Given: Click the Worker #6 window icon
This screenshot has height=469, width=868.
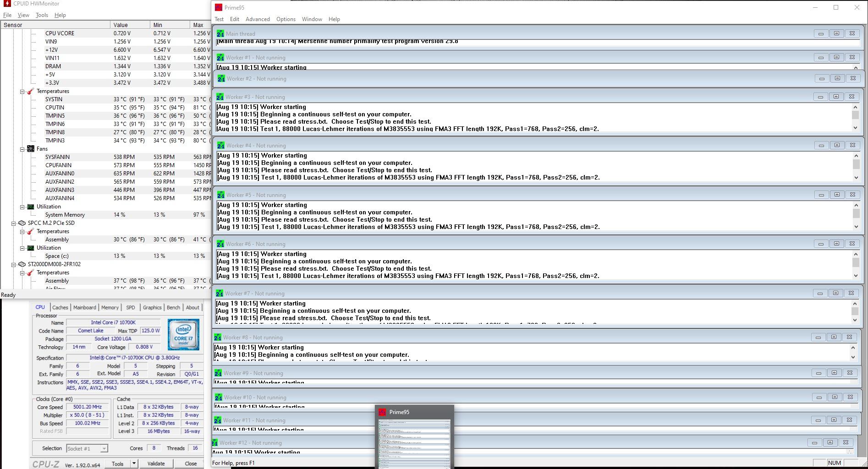Looking at the screenshot, I should click(220, 244).
